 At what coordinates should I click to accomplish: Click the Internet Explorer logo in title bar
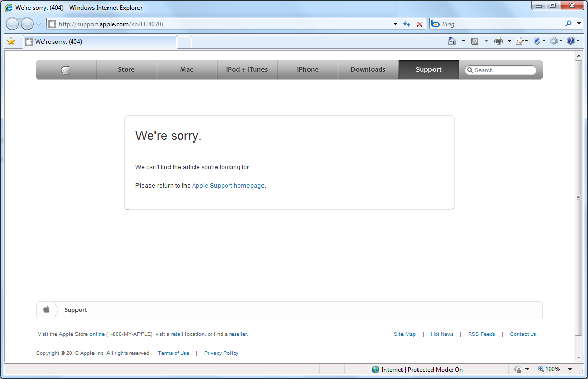(9, 8)
